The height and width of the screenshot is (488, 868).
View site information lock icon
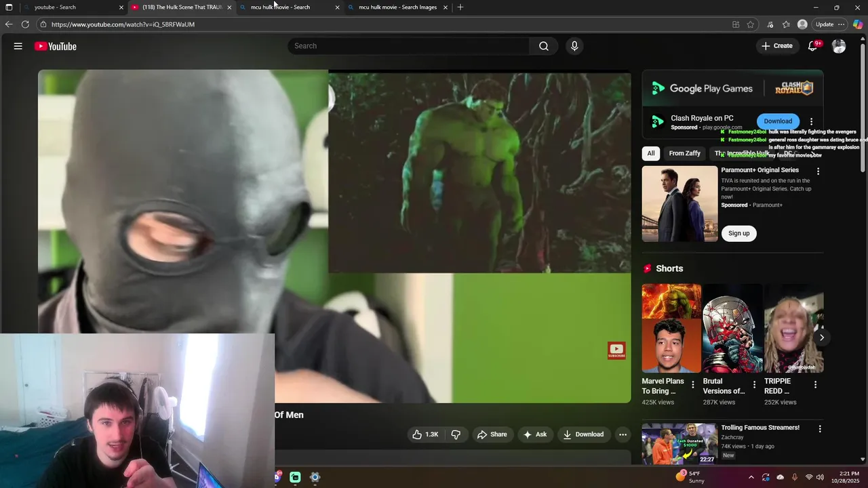point(43,24)
